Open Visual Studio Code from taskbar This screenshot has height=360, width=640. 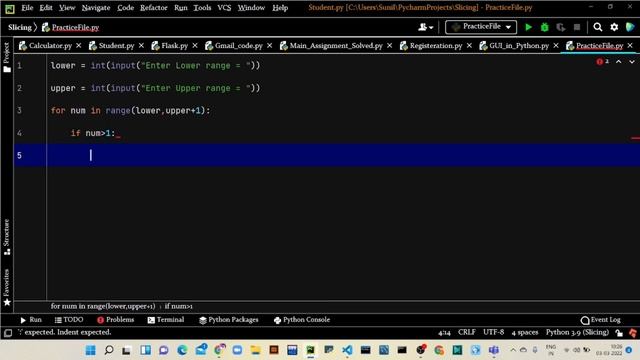tap(347, 350)
